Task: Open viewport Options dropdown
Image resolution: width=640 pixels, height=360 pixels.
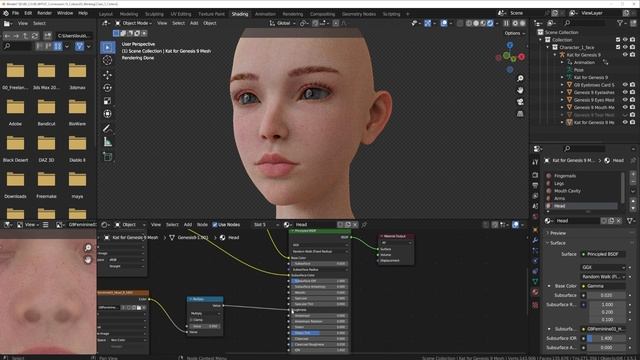Action: click(514, 33)
